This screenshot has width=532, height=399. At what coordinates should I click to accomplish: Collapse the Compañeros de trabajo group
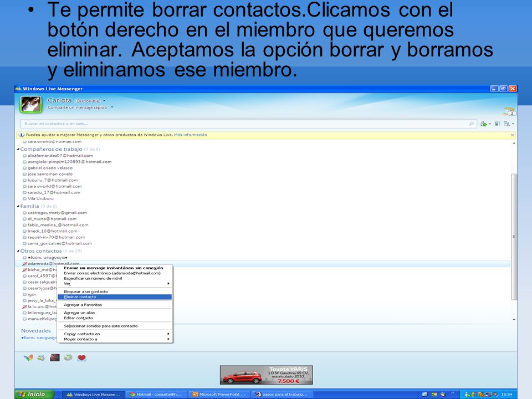click(18, 149)
